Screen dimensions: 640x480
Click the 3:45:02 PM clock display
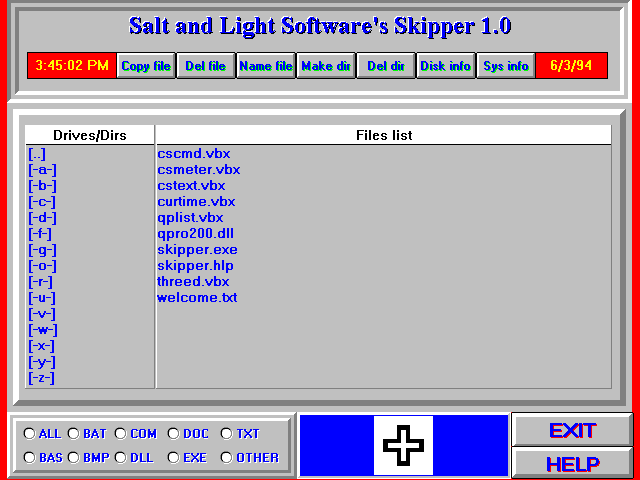tap(72, 65)
